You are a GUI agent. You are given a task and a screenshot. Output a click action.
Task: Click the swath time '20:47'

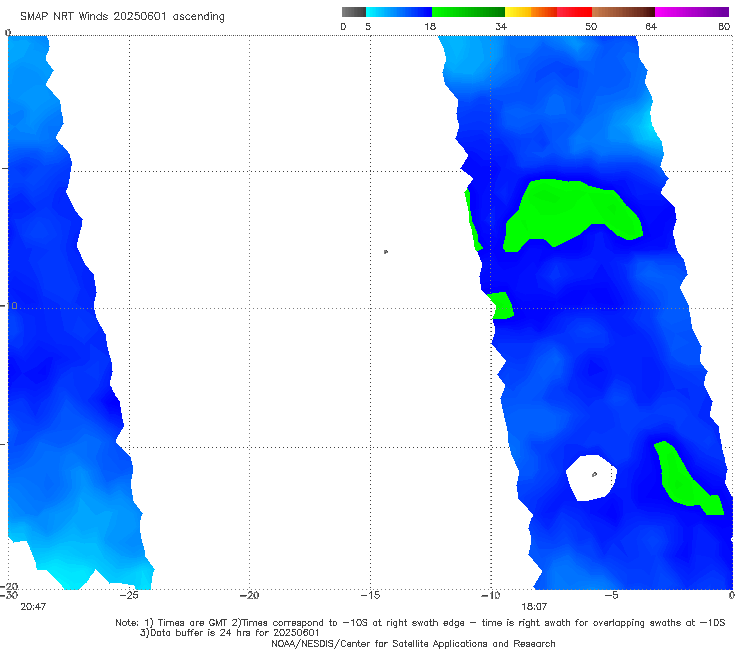[x=33, y=607]
